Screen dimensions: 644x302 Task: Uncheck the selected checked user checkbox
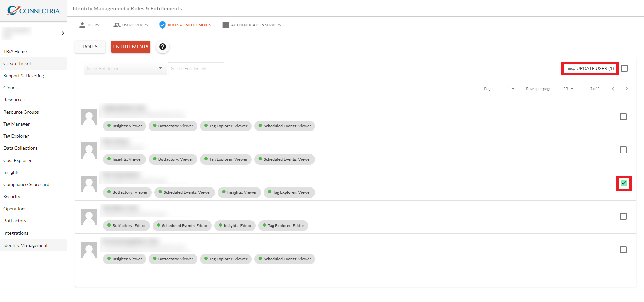click(x=624, y=183)
